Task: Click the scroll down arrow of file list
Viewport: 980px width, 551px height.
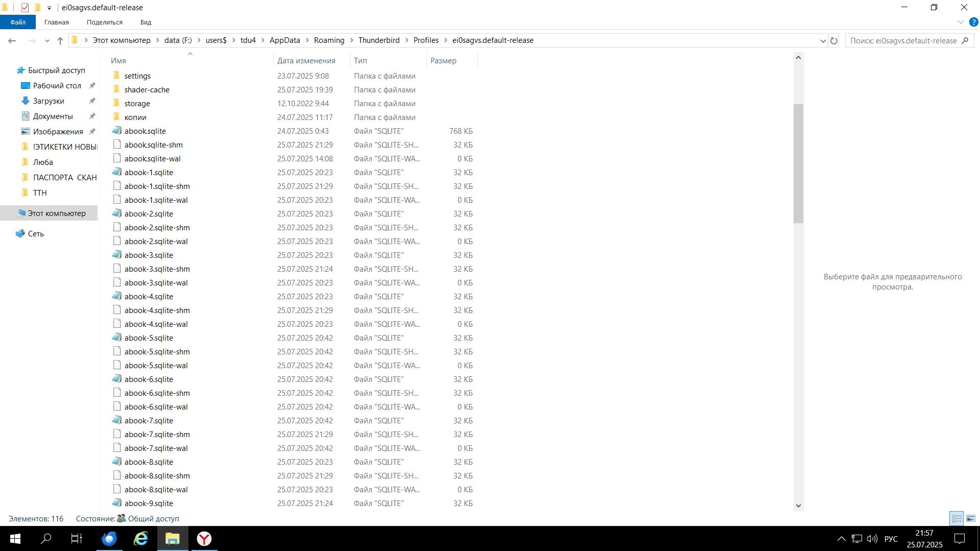Action: 799,506
